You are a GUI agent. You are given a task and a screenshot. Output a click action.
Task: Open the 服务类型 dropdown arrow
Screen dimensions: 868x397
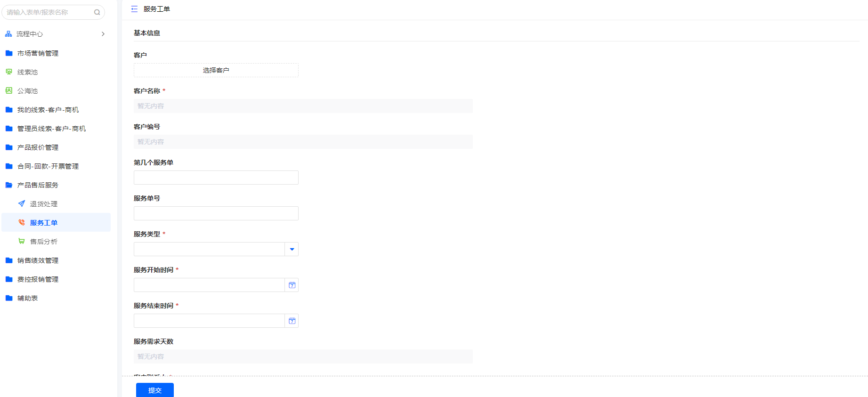click(x=292, y=249)
